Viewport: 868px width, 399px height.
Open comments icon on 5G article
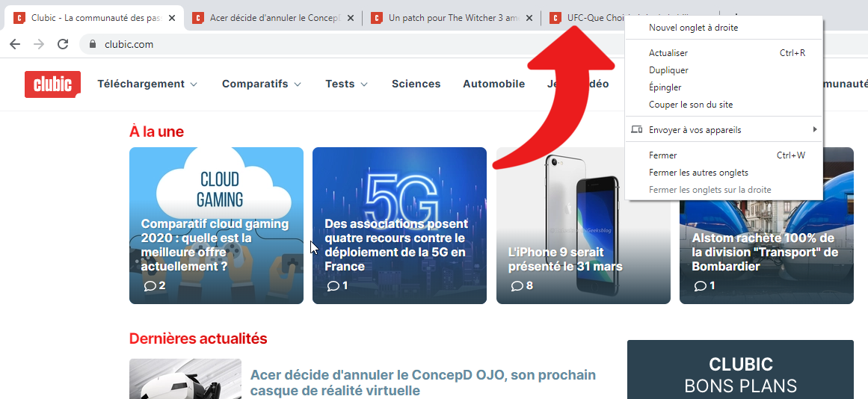(333, 286)
